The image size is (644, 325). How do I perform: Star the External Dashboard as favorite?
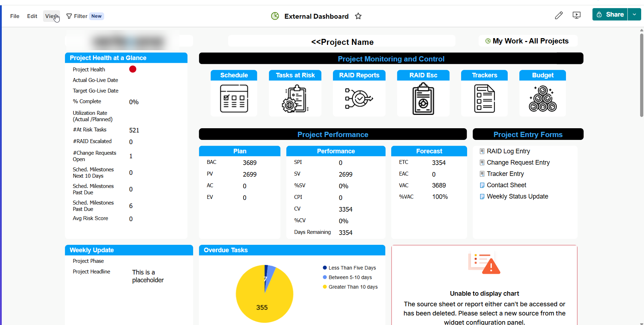pos(358,16)
